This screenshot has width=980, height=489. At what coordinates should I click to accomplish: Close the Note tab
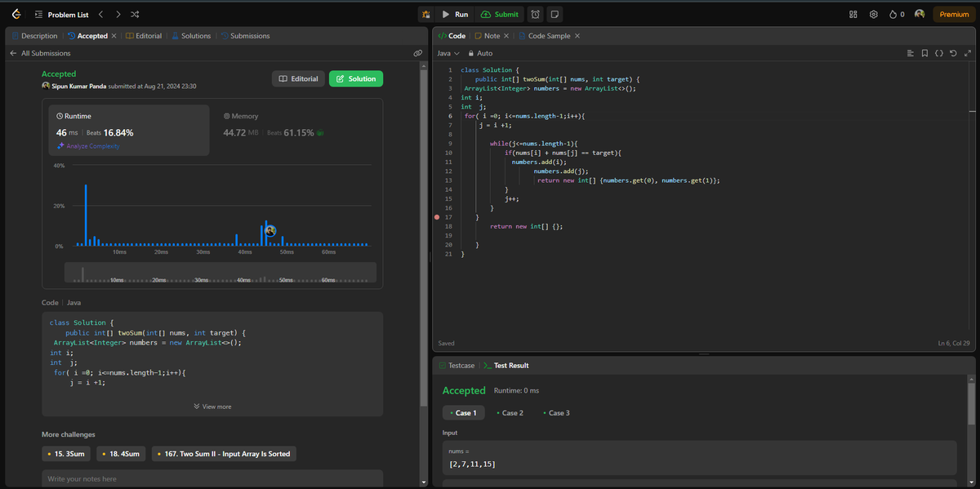pos(506,36)
